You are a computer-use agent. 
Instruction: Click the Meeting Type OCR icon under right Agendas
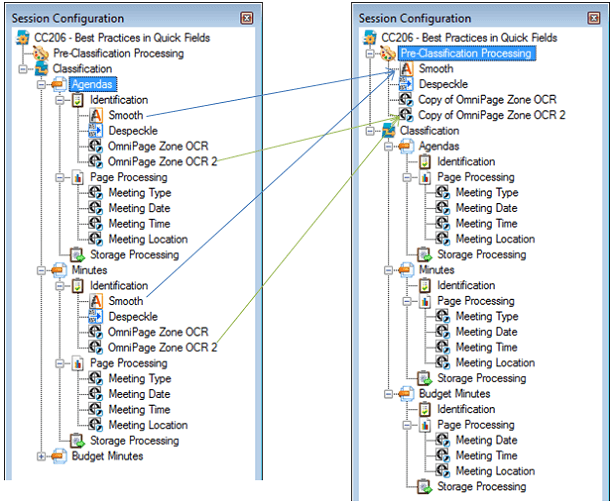(x=443, y=193)
